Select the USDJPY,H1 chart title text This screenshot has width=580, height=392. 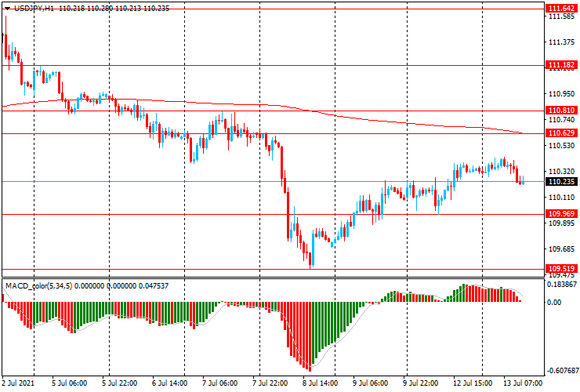[34, 9]
